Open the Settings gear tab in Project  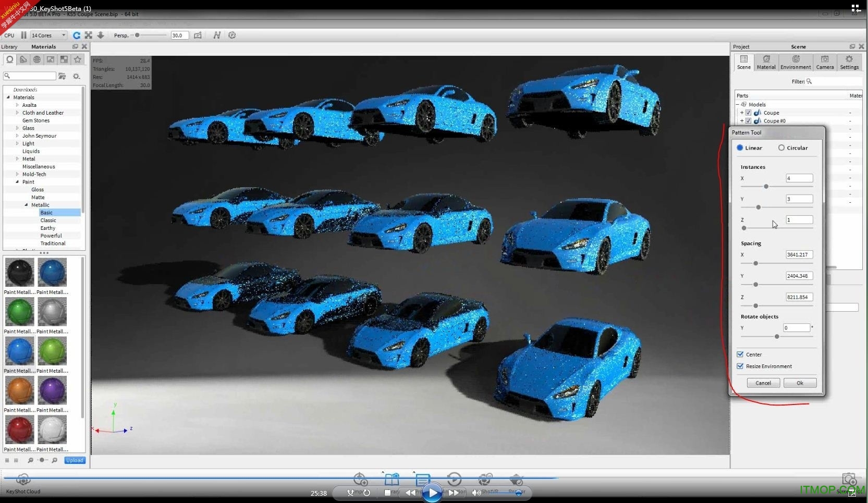(849, 62)
